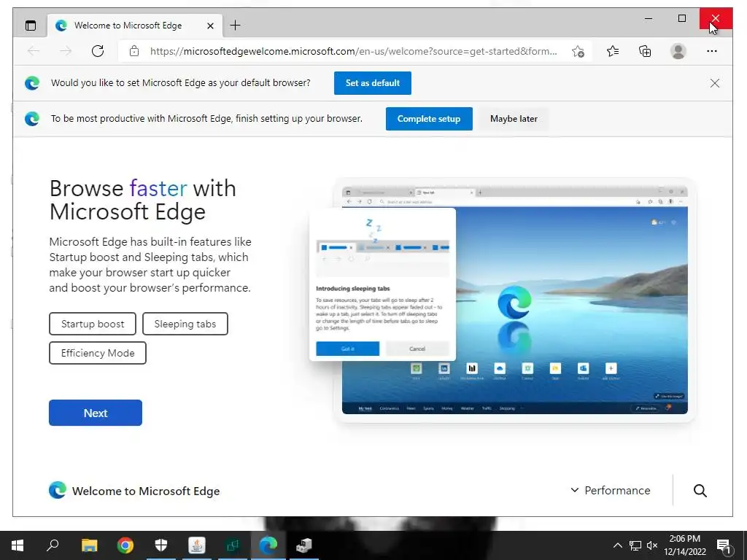The width and height of the screenshot is (747, 560).
Task: Open Collections icon
Action: (645, 51)
